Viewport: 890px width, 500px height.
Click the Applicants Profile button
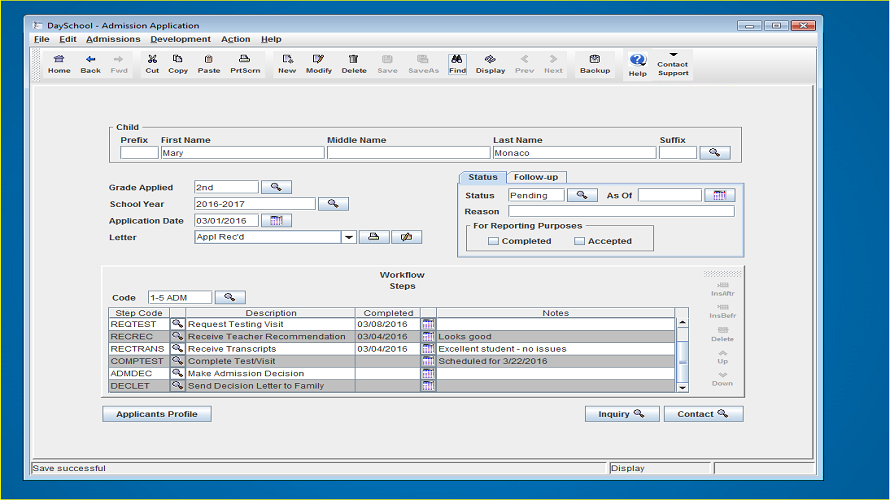[157, 414]
